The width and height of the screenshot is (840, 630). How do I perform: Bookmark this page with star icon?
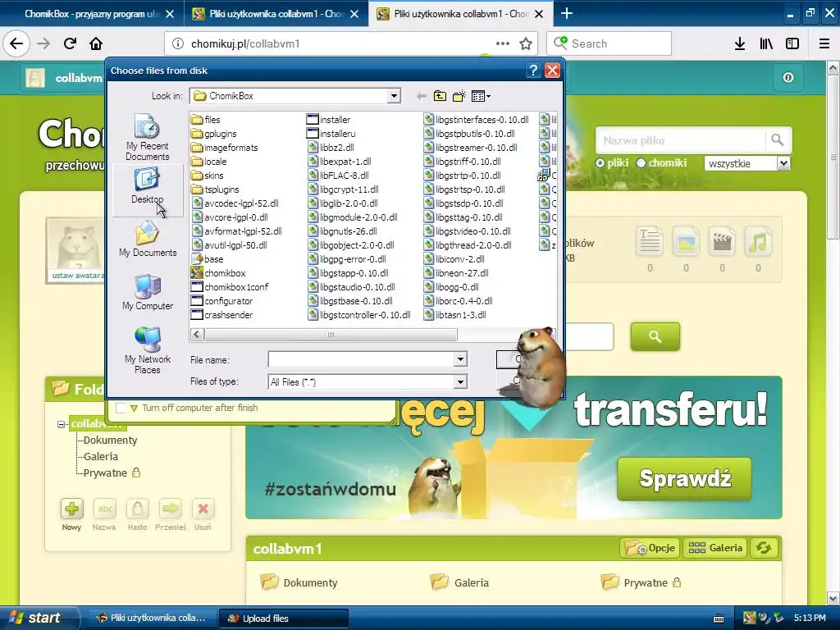[x=526, y=43]
